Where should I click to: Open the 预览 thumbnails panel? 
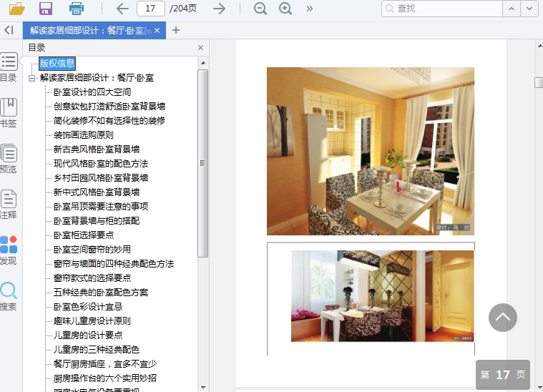coord(9,159)
